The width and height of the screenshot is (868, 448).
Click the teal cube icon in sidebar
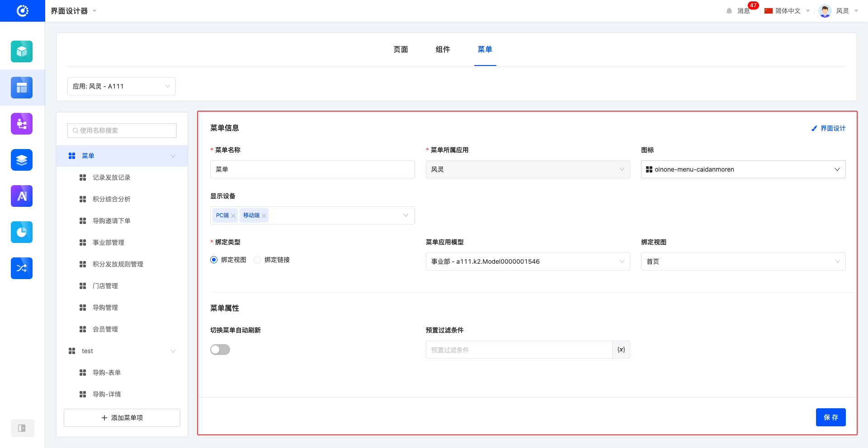point(22,51)
